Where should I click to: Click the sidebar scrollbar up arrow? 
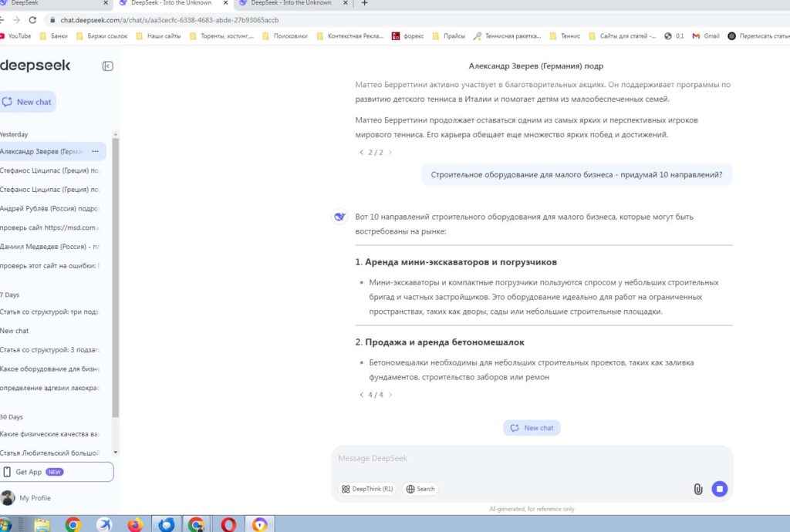pos(116,134)
